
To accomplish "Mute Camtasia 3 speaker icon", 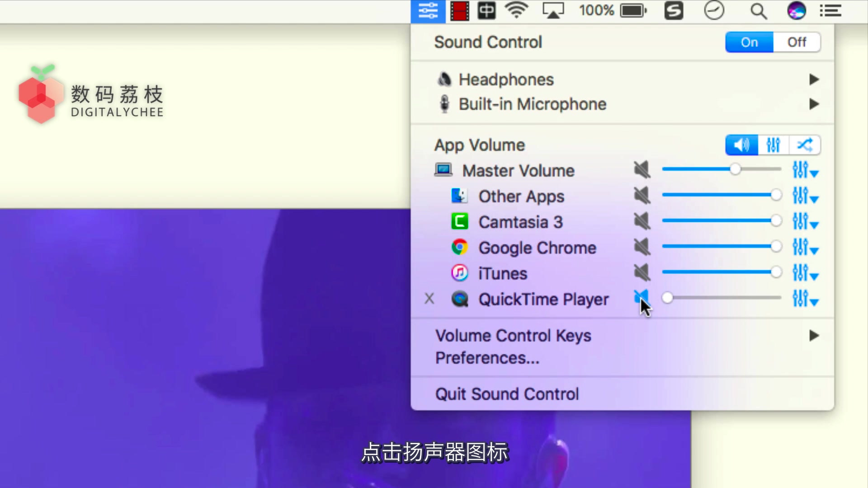I will coord(642,221).
